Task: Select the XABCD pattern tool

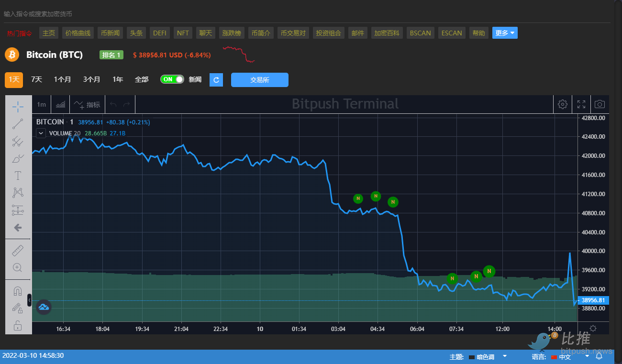Action: coord(18,193)
